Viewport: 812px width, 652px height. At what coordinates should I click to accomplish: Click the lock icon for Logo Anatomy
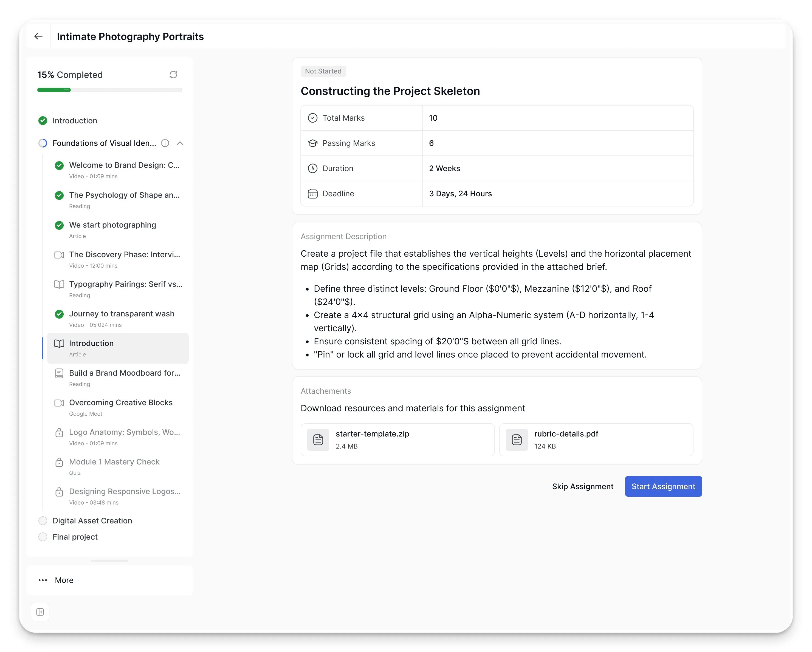[x=59, y=433]
